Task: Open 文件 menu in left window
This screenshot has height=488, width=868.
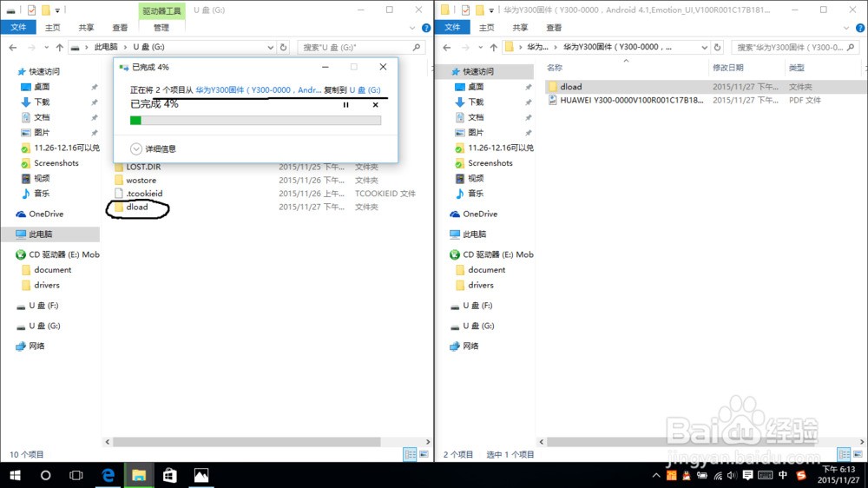Action: click(18, 27)
